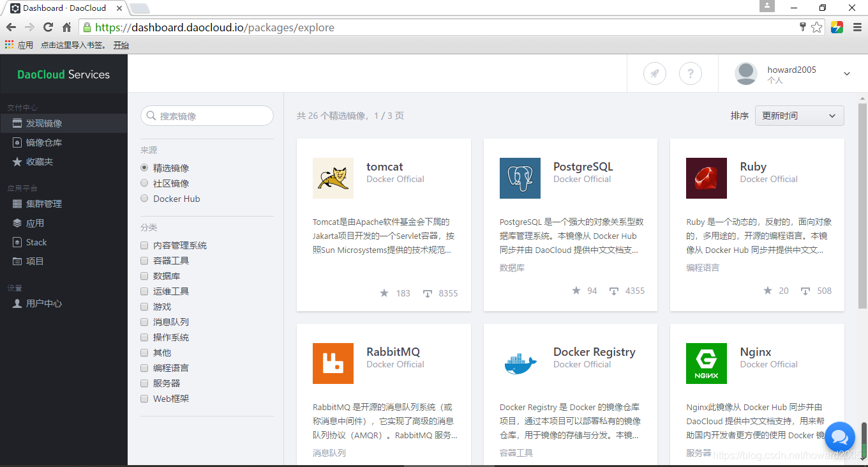Viewport: 868px width, 467px height.
Task: Check the 消息队列 category checkbox
Action: [x=144, y=322]
